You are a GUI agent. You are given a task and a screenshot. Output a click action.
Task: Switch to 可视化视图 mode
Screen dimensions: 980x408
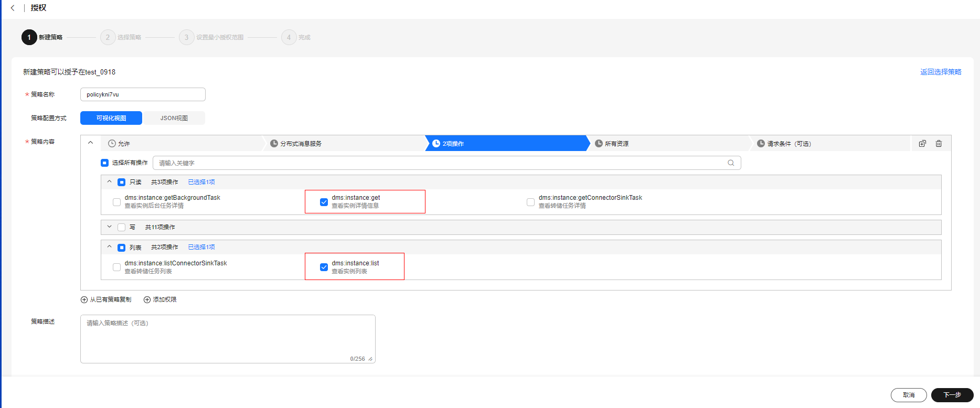pos(111,118)
